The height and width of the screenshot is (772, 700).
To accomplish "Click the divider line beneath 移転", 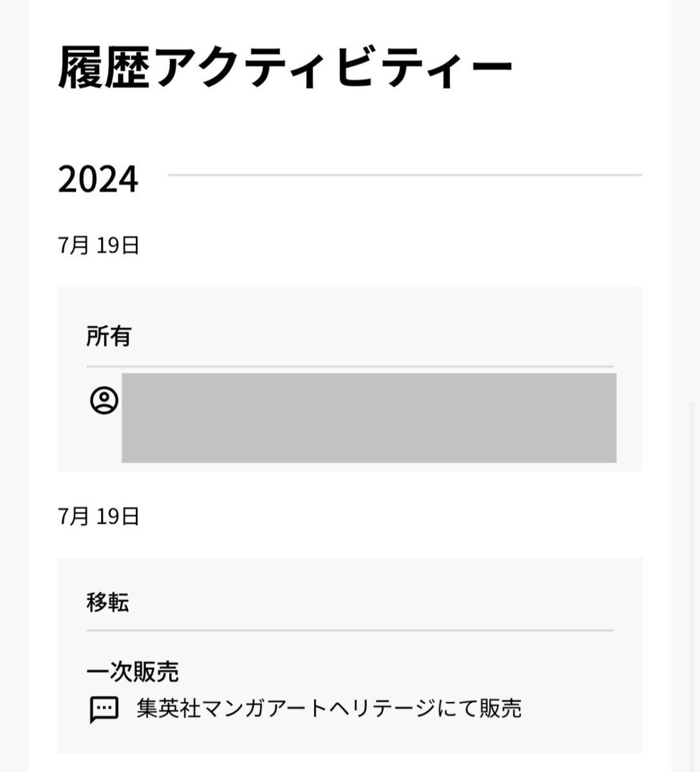I will tap(350, 630).
